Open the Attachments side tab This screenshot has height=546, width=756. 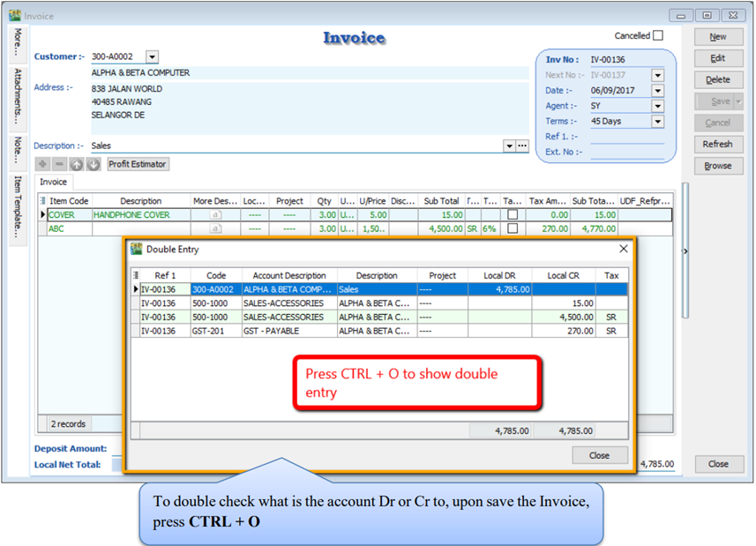(17, 95)
